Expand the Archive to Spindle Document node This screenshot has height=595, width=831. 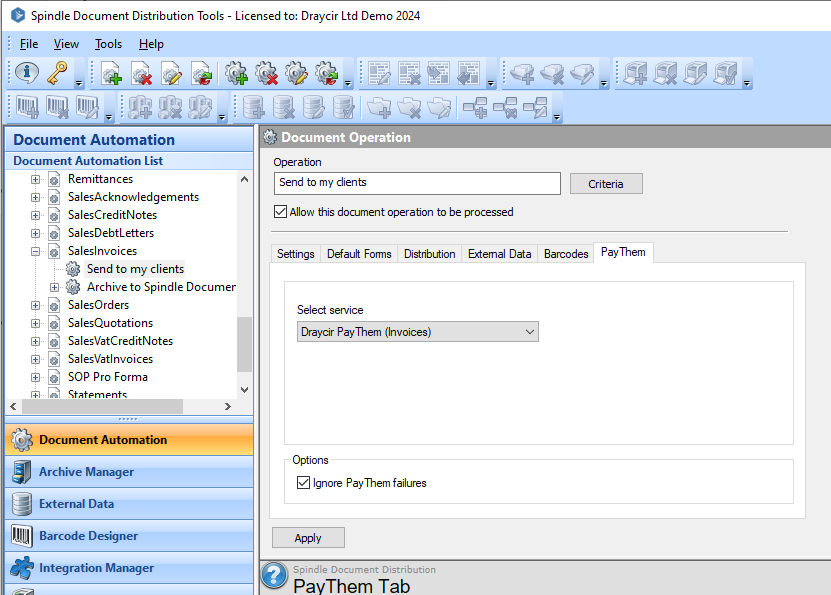54,287
